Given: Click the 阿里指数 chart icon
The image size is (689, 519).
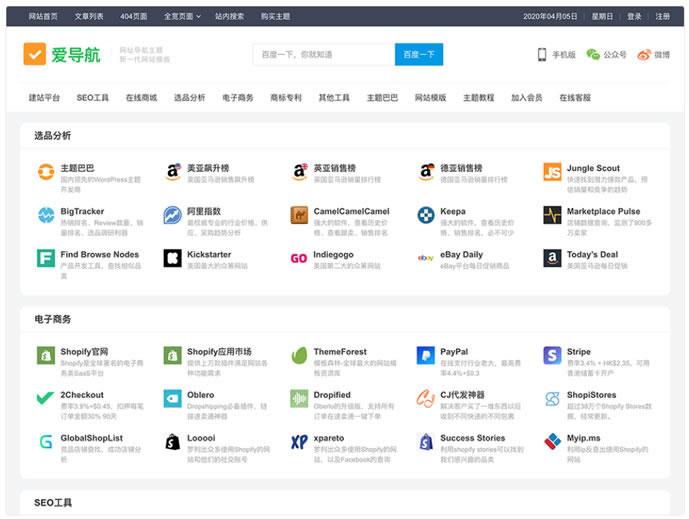Looking at the screenshot, I should 173,215.
